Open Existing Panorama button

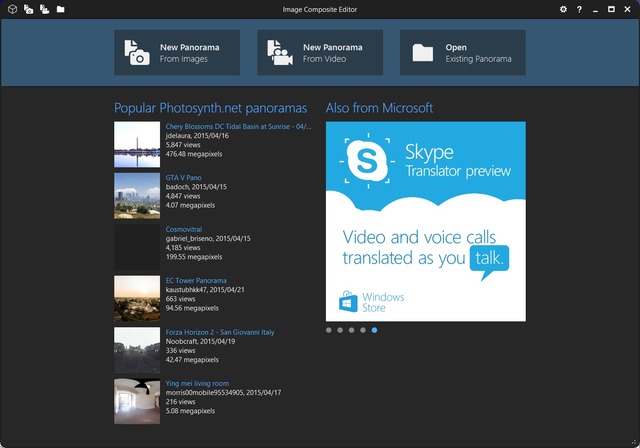pos(463,53)
